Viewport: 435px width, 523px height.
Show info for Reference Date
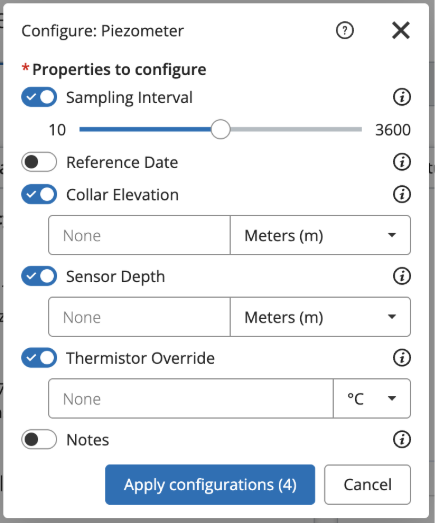(x=402, y=162)
